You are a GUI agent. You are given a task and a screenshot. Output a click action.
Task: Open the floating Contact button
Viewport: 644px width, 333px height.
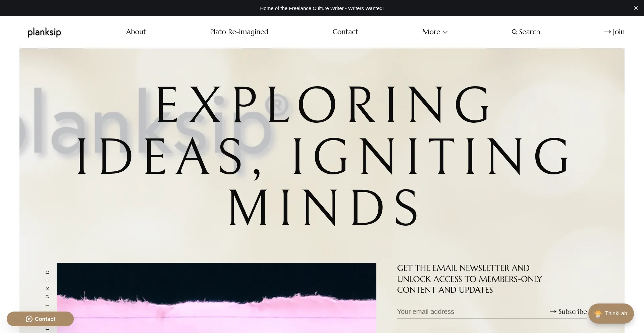[40, 319]
